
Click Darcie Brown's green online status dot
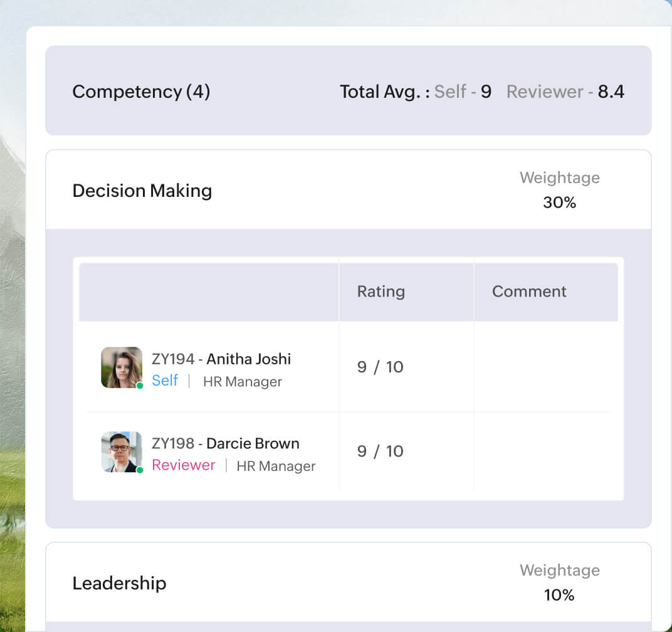coord(140,470)
